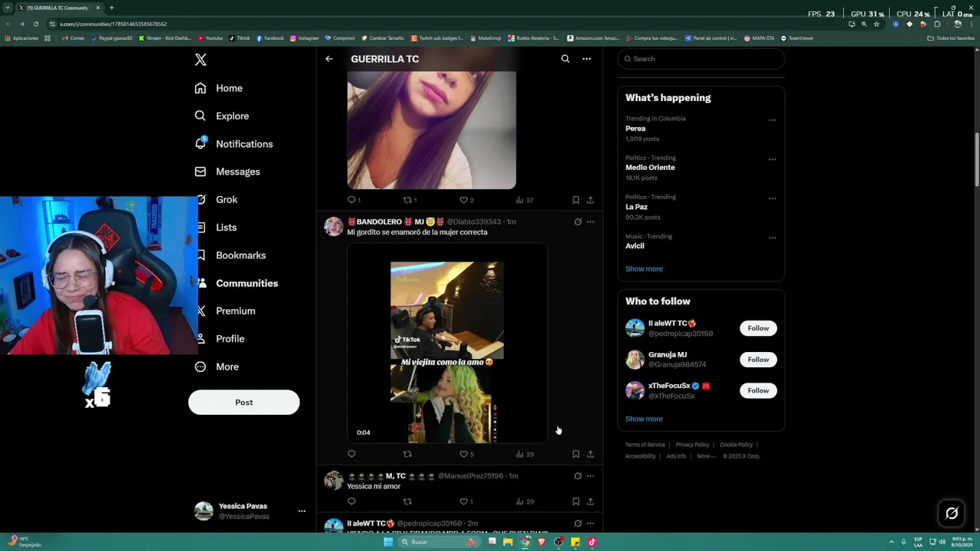Open options for the La Paz trend
Screen dimensions: 980x551
pos(772,198)
